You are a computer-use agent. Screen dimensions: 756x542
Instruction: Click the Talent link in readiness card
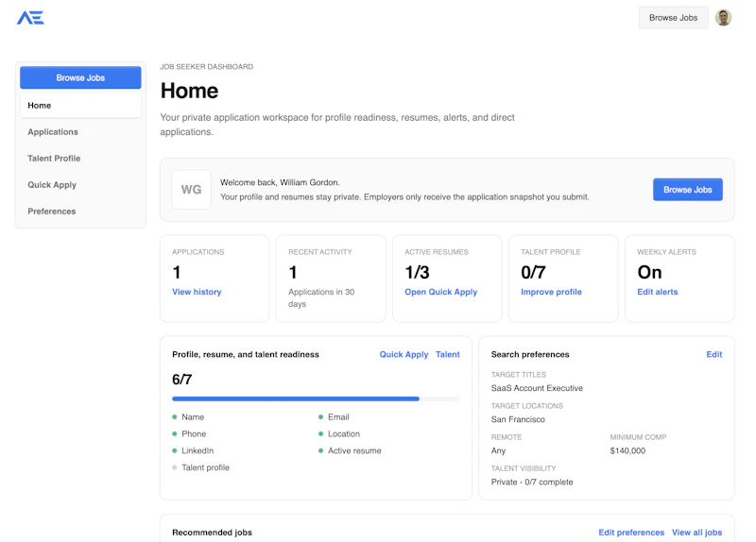447,355
